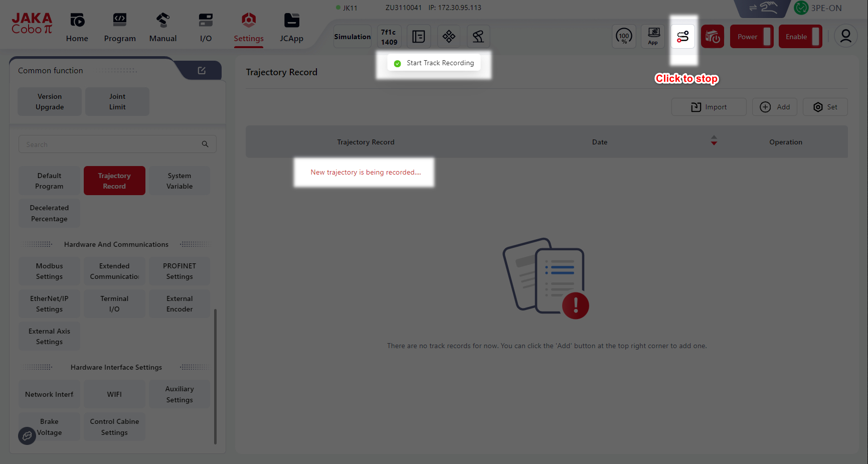Click the Add trajectory button
This screenshot has height=464, width=868.
pos(774,107)
